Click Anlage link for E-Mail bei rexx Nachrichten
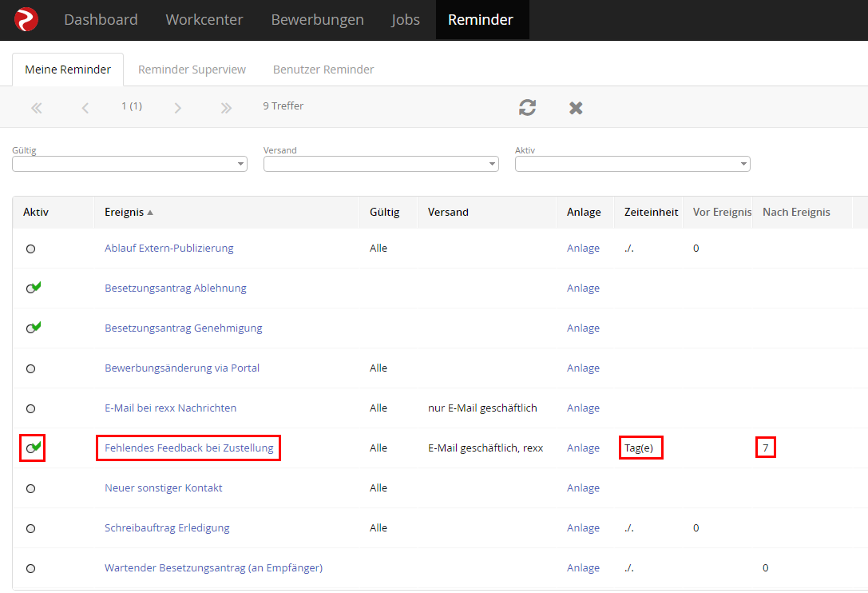This screenshot has height=593, width=868. [x=583, y=408]
